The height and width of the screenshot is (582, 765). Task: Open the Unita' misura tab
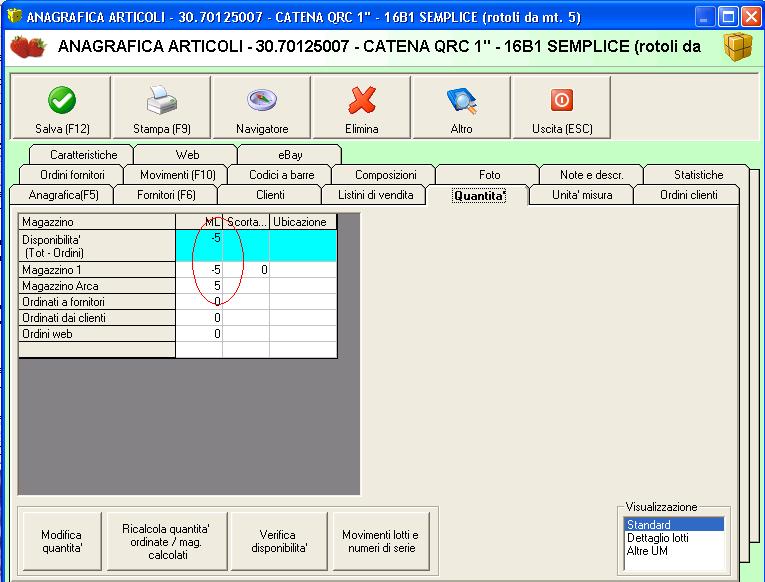click(x=582, y=195)
